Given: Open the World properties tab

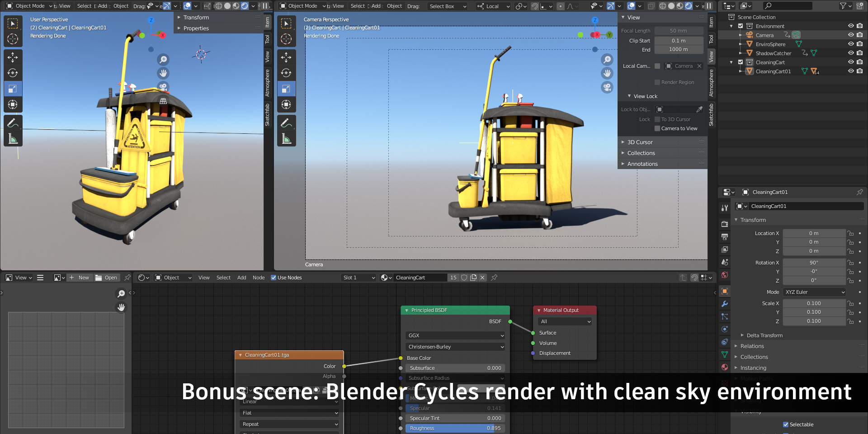Looking at the screenshot, I should click(x=725, y=275).
